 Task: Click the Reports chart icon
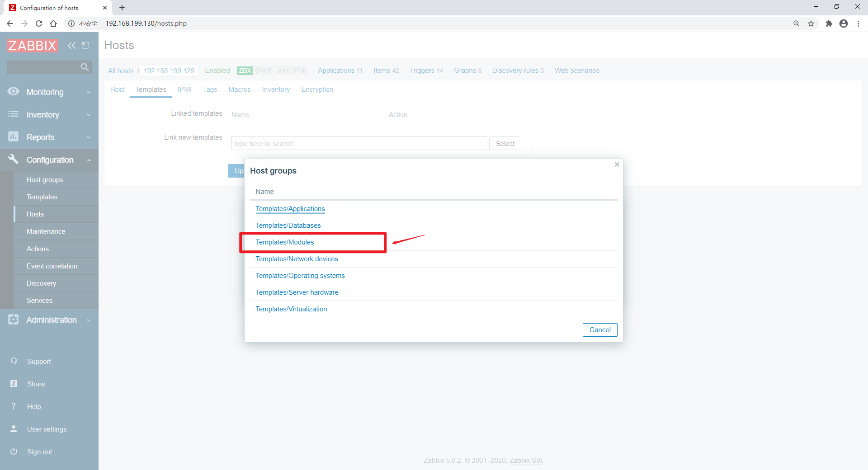pyautogui.click(x=14, y=136)
